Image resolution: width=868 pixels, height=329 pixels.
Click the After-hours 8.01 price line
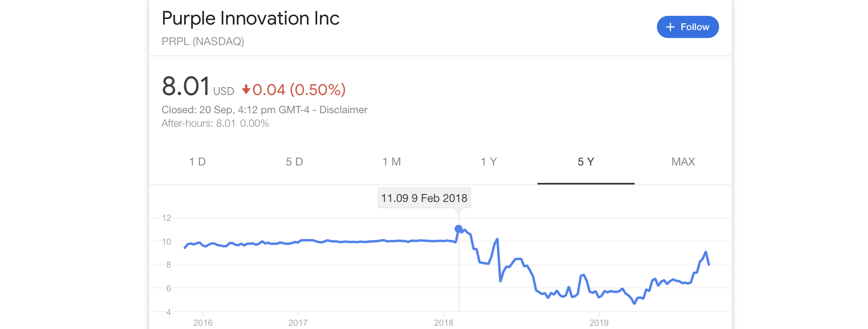point(215,123)
